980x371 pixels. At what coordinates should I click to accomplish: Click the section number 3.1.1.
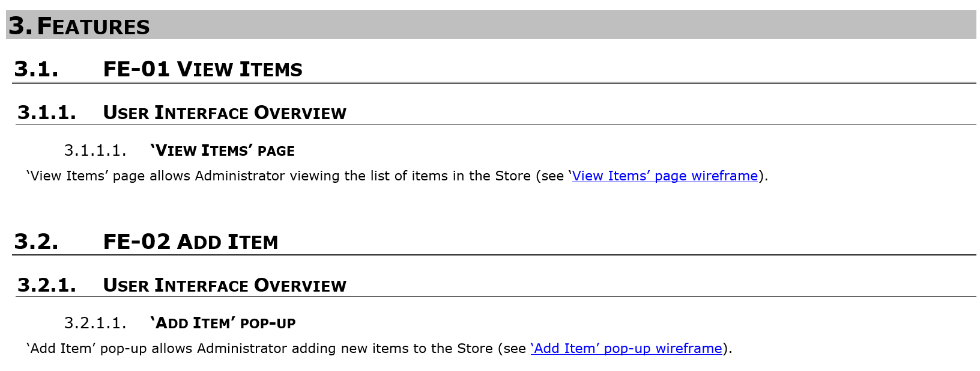47,112
